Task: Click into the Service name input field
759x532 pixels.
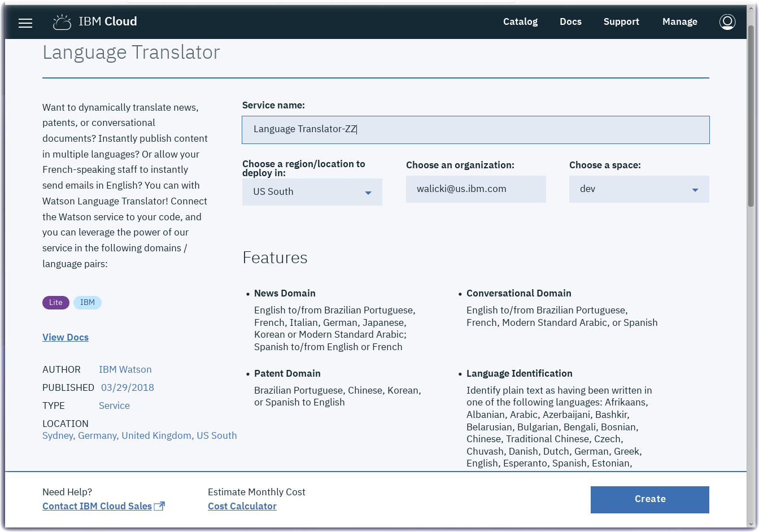Action: click(476, 130)
